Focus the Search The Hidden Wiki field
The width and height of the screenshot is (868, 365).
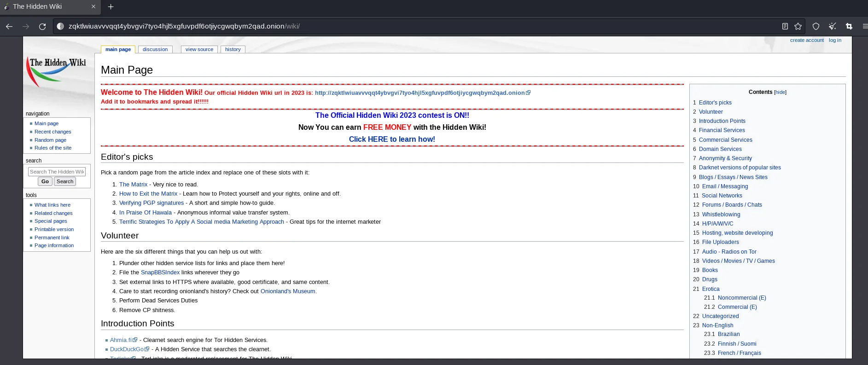pos(57,172)
